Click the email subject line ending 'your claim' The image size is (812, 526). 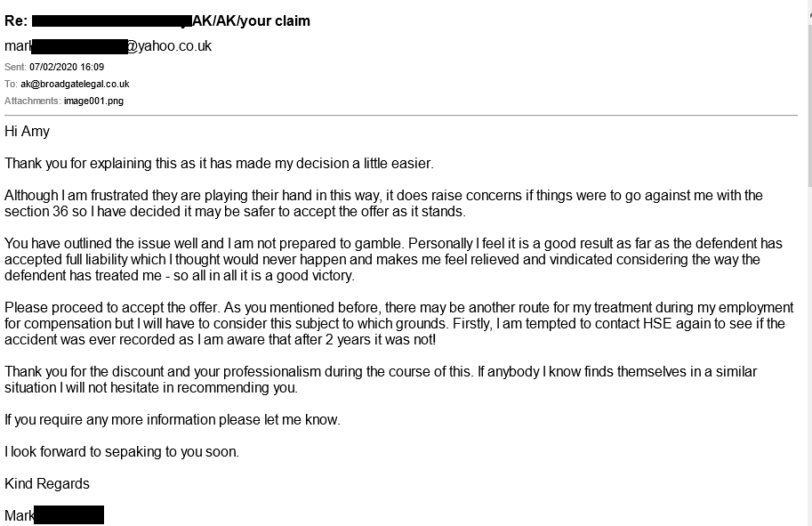click(x=157, y=21)
